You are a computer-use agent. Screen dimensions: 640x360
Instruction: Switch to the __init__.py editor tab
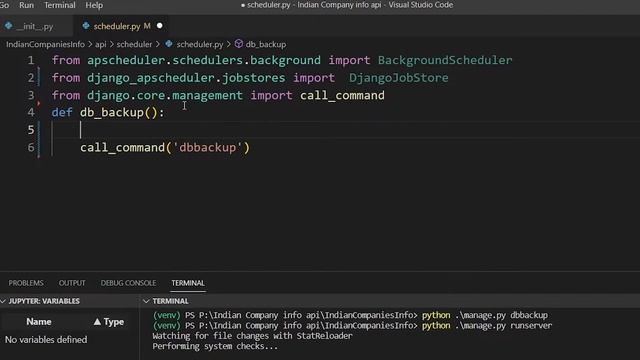(x=35, y=27)
